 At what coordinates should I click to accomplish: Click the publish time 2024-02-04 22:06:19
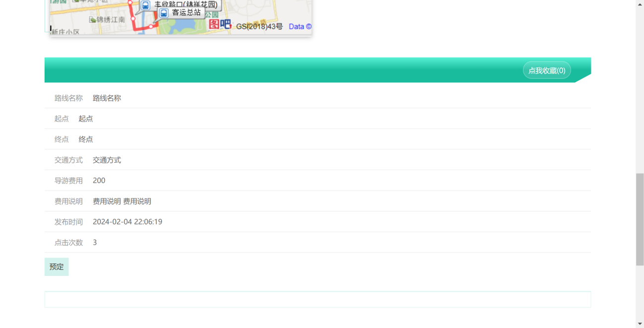(x=127, y=222)
